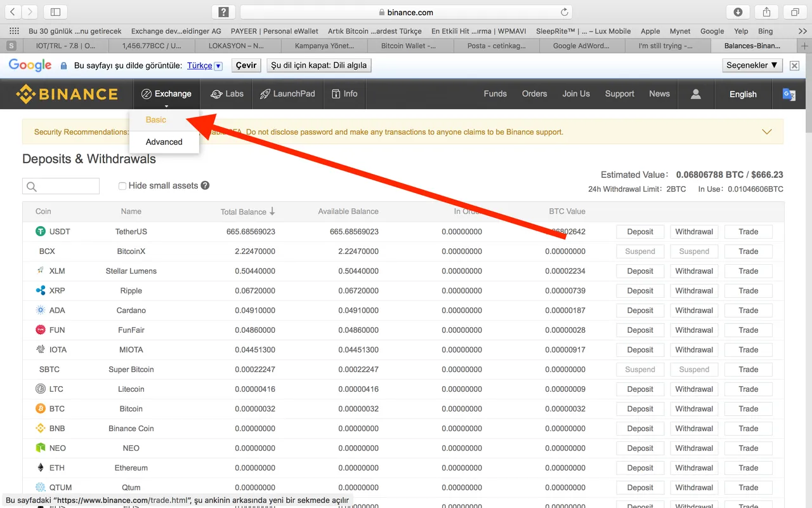Click Stellar Lumens name cell
The width and height of the screenshot is (812, 508).
coord(131,271)
